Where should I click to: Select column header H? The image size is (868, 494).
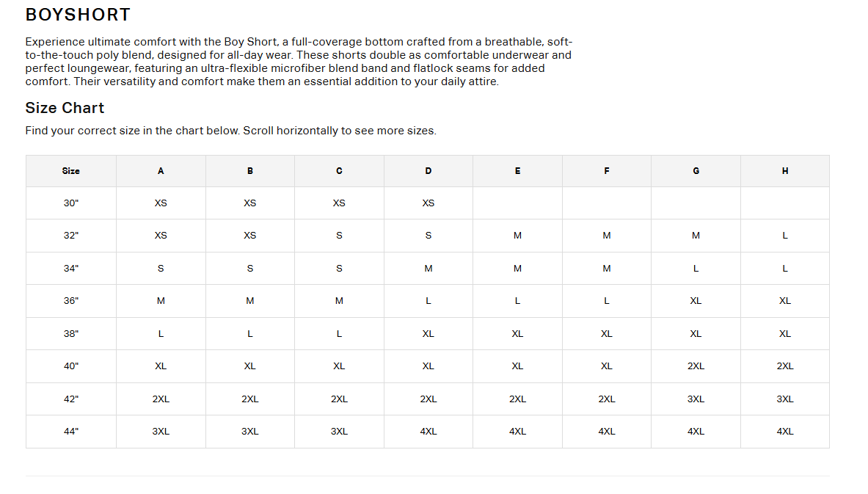785,171
